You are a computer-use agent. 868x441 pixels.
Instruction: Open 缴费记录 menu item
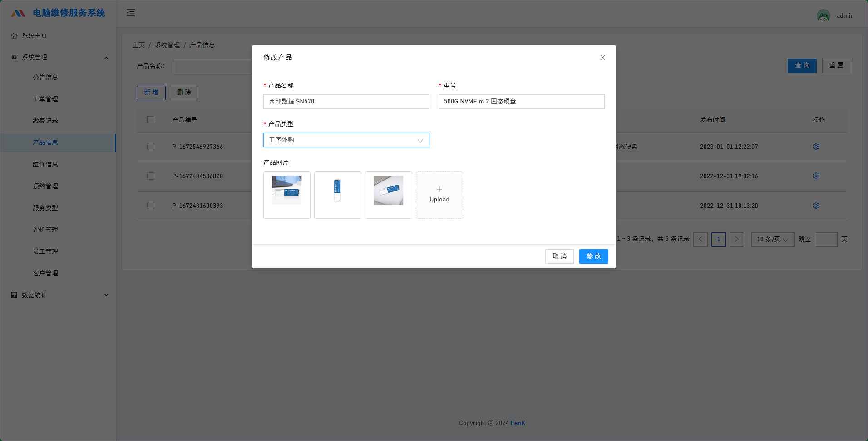pyautogui.click(x=58, y=121)
